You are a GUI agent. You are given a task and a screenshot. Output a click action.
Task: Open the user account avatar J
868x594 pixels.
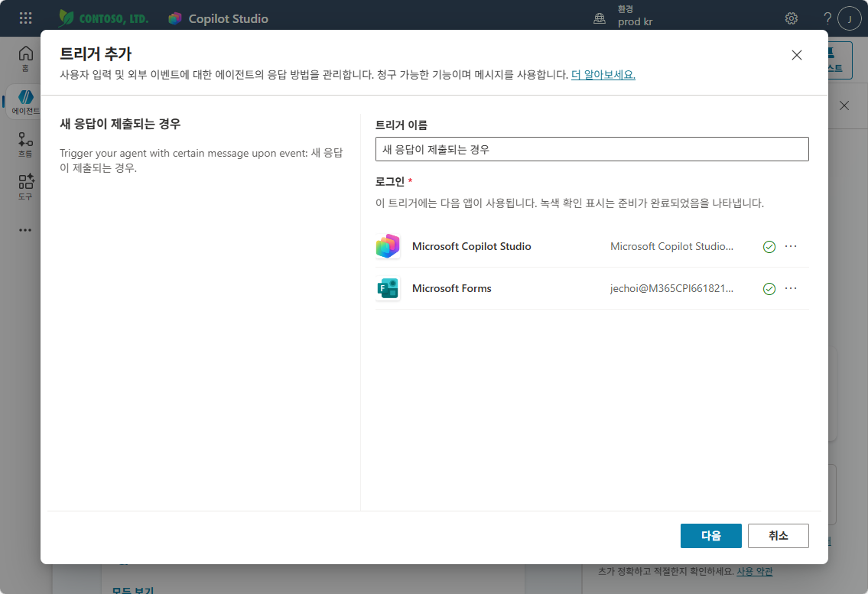[x=849, y=18]
